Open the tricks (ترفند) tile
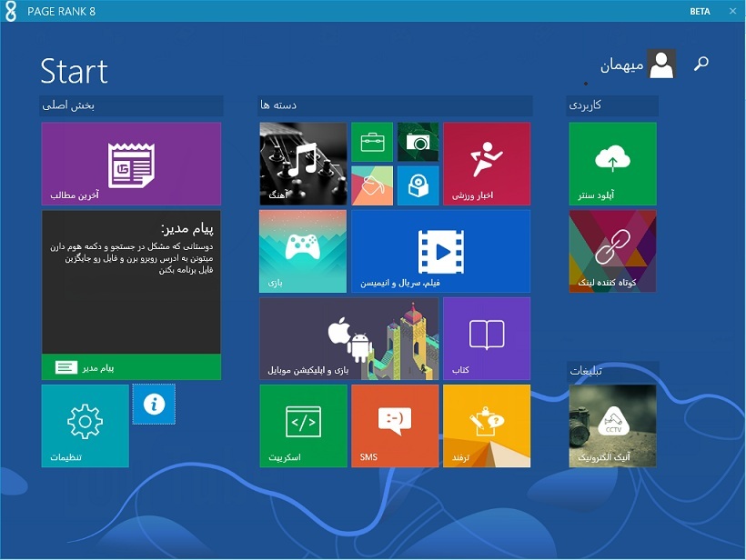Screen dimensions: 746x560 pyautogui.click(x=487, y=425)
